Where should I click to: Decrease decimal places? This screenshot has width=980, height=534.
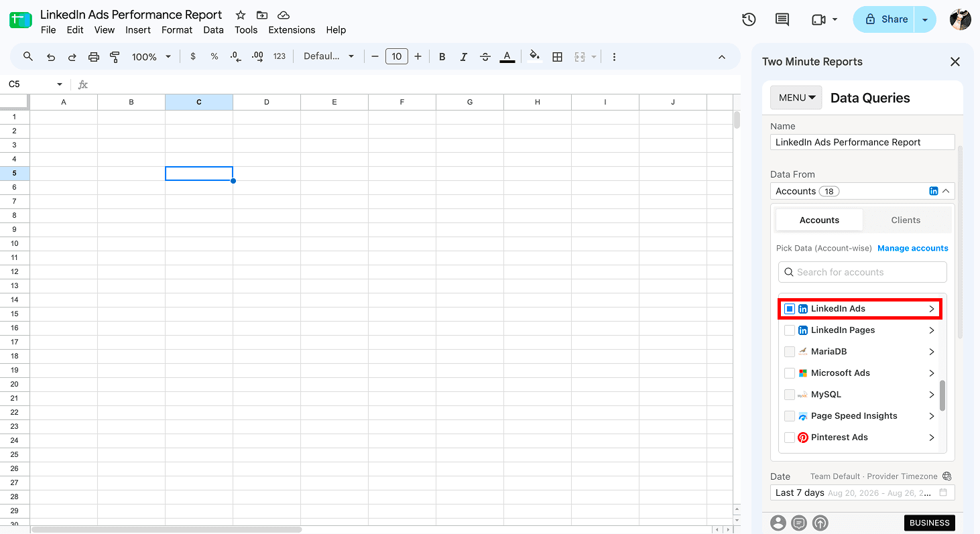(x=235, y=57)
